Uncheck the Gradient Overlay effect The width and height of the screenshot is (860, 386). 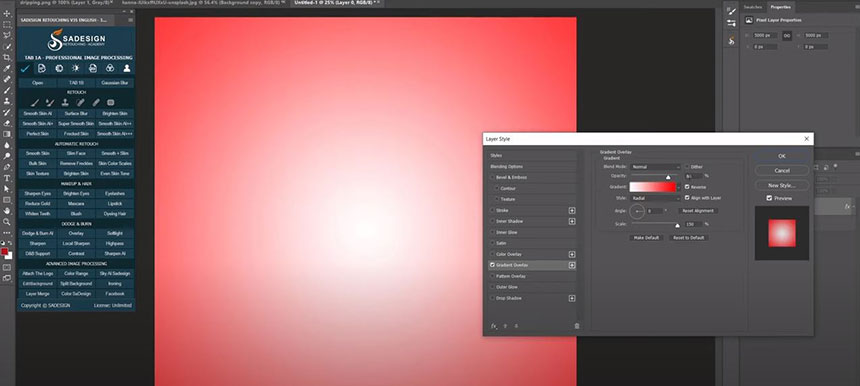(493, 265)
